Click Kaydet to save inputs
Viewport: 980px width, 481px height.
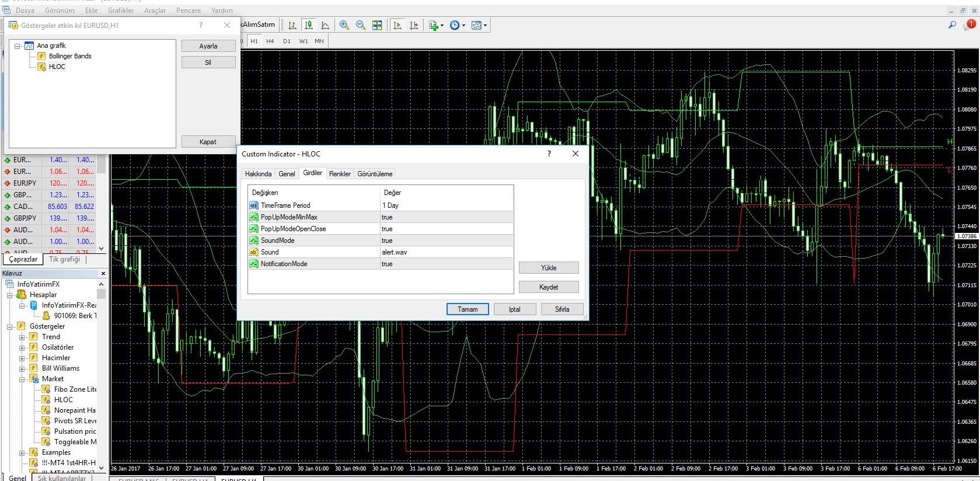549,287
